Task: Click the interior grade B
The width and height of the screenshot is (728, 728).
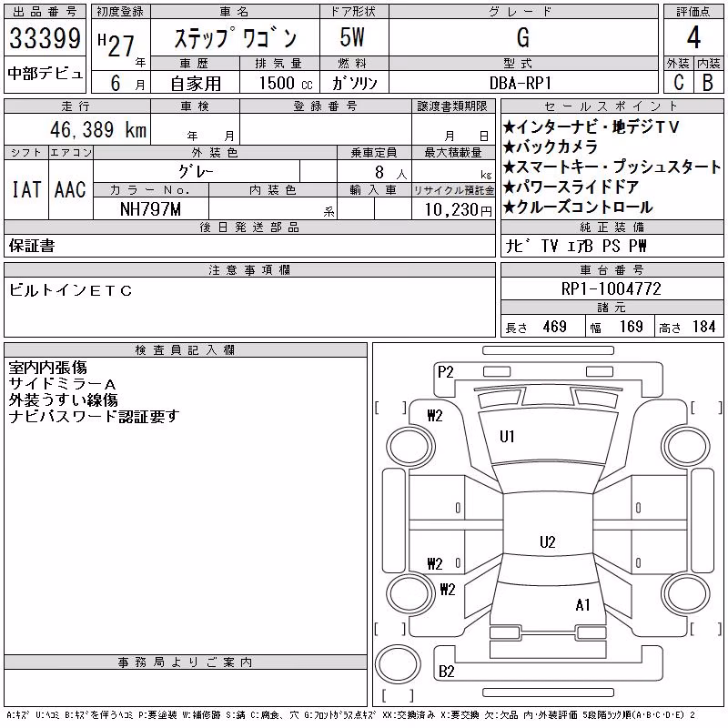Action: (708, 83)
